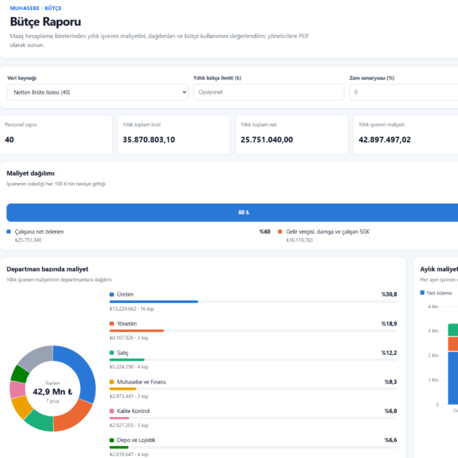458x458 pixels.
Task: Click the %6,8 percentage
Action: [390, 411]
